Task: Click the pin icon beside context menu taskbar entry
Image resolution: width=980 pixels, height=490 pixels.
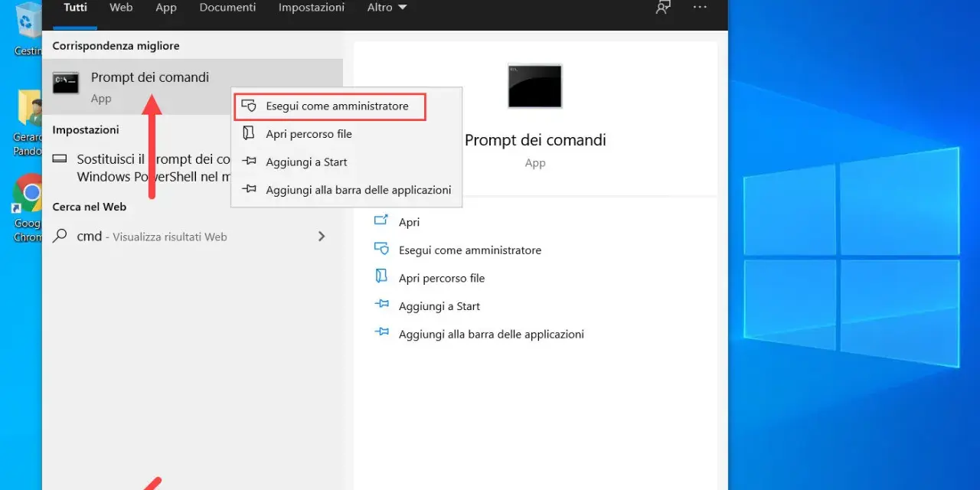Action: point(249,189)
